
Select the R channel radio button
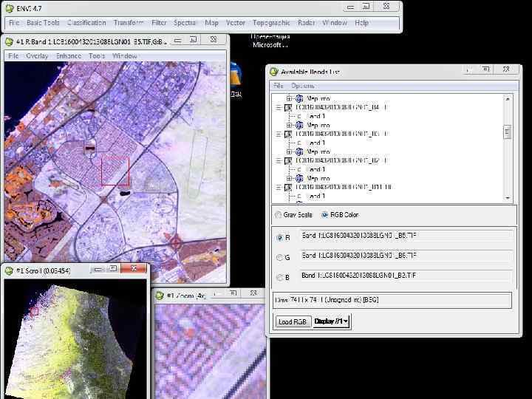tap(280, 238)
